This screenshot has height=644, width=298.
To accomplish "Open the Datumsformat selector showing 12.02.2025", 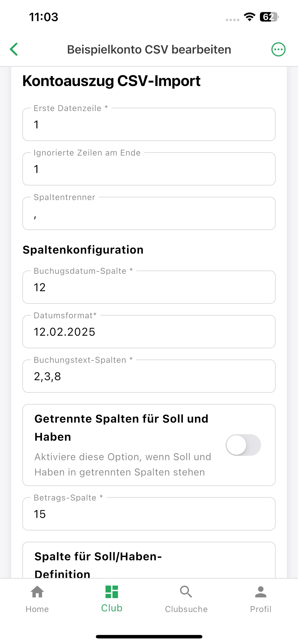I will (x=149, y=332).
